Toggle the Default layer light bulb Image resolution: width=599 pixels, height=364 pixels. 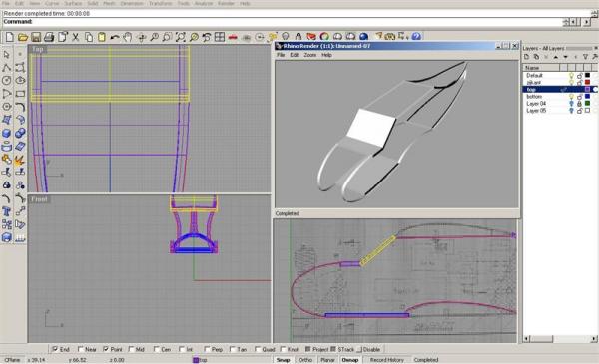point(571,75)
